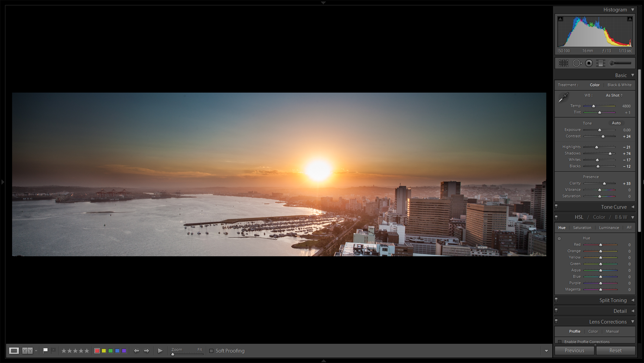Click the Reset button
This screenshot has width=644, height=363.
pos(615,350)
